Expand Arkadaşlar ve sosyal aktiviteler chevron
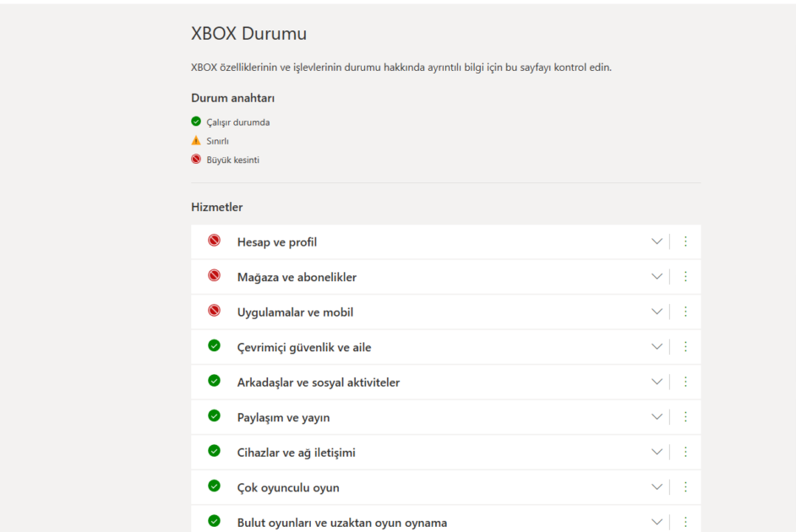The image size is (796, 532). point(657,382)
